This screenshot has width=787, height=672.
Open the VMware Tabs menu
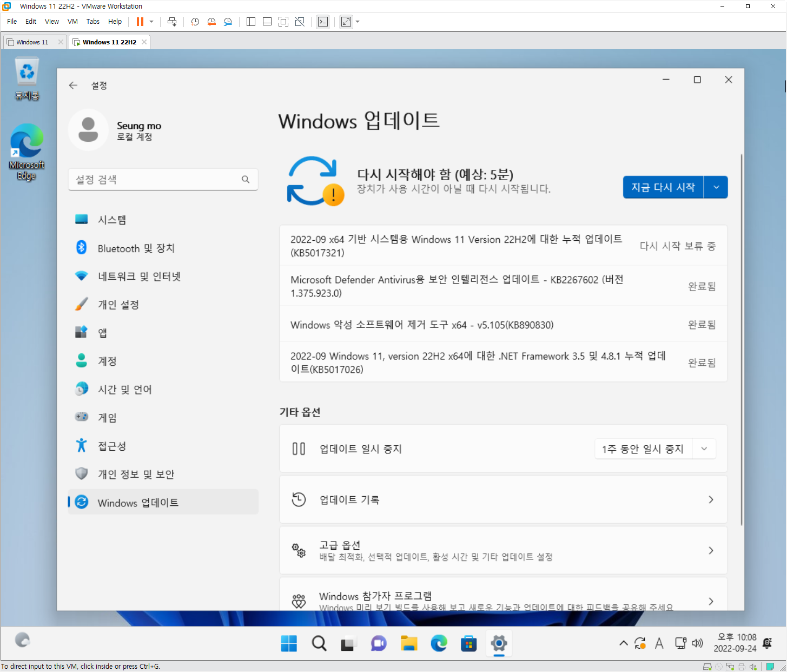tap(93, 22)
